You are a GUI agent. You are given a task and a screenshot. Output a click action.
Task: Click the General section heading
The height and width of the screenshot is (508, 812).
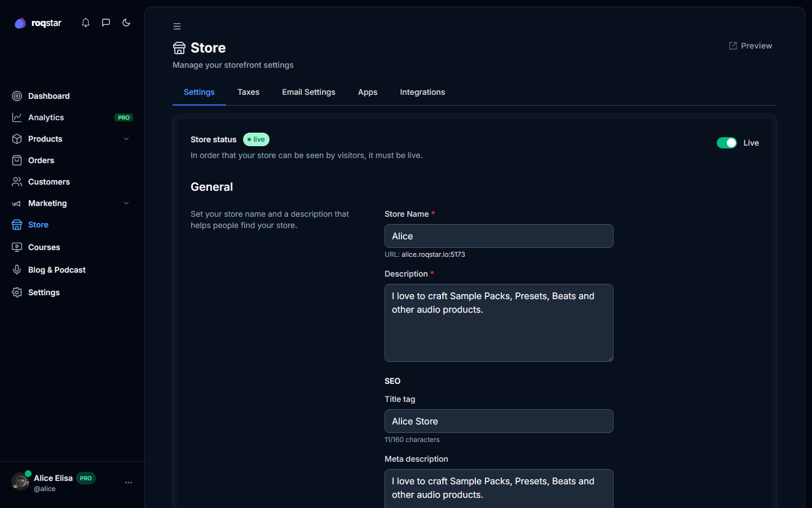[x=211, y=187]
